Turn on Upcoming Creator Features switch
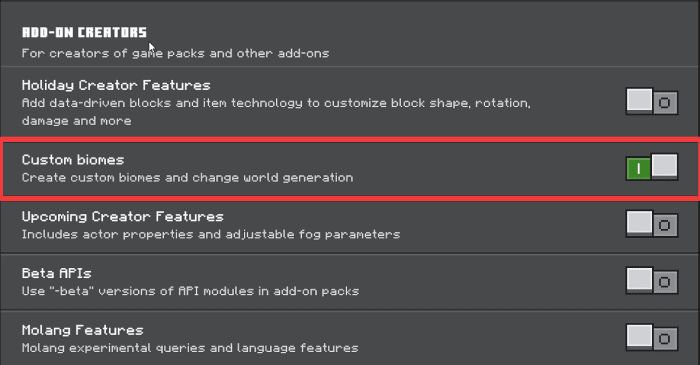Screen dimensions: 700x365 coord(652,224)
